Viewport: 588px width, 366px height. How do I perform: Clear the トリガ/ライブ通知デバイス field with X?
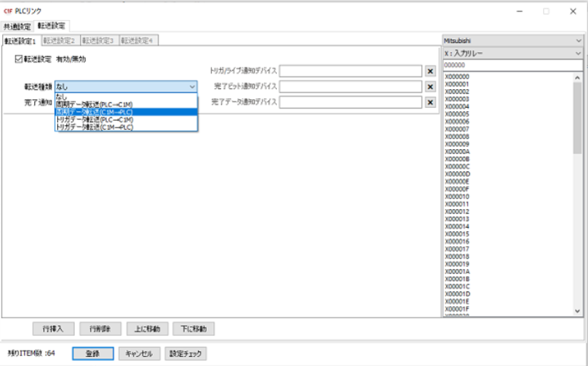point(430,71)
